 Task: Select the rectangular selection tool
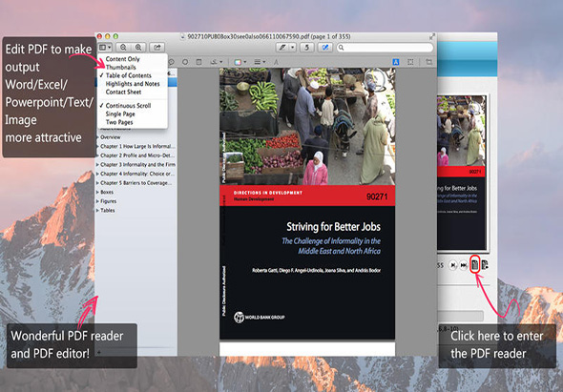coord(410,62)
